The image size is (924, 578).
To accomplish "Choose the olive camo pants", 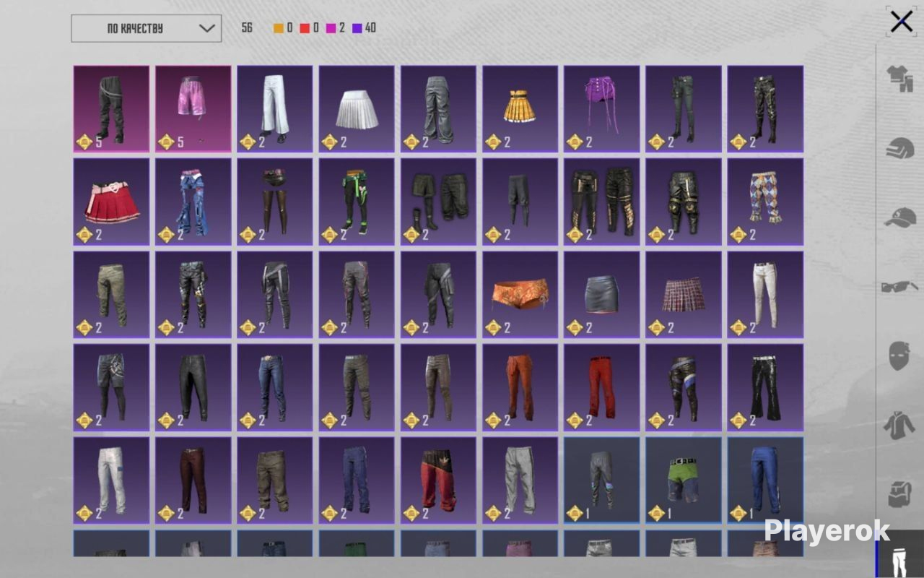I will 111,294.
